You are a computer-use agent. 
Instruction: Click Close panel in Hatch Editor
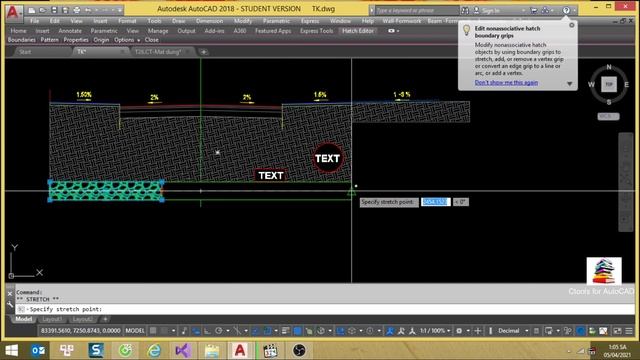[x=151, y=40]
